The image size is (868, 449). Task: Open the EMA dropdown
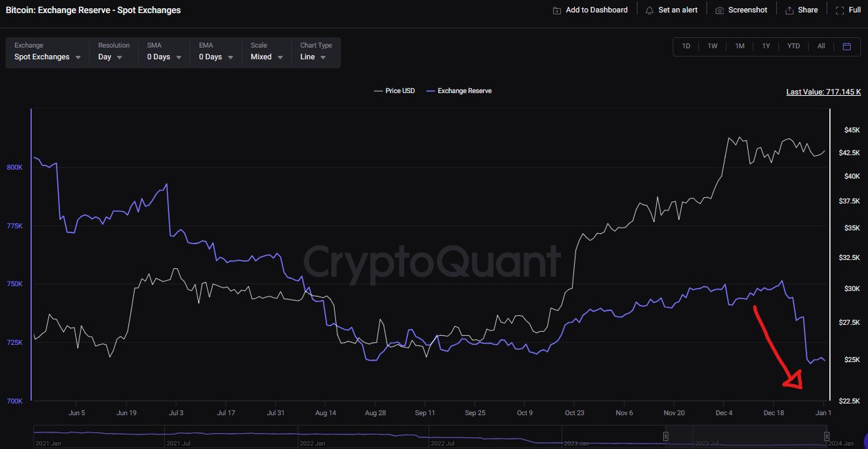click(x=216, y=52)
